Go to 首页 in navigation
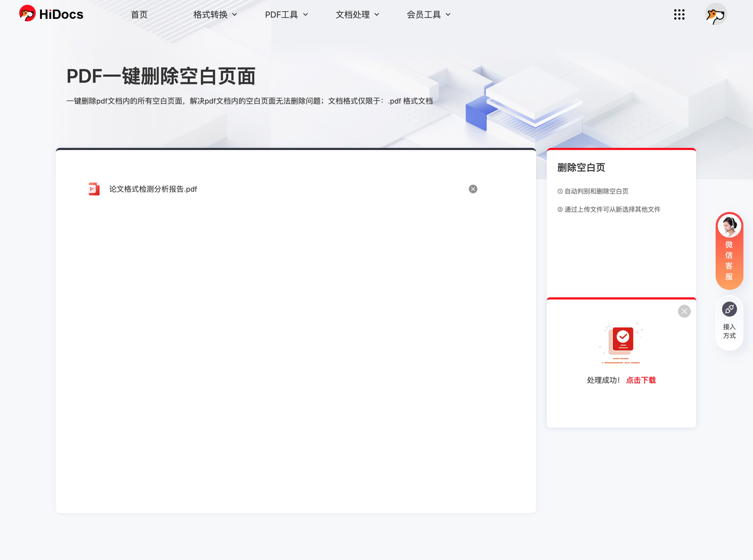753x560 pixels. (x=139, y=15)
